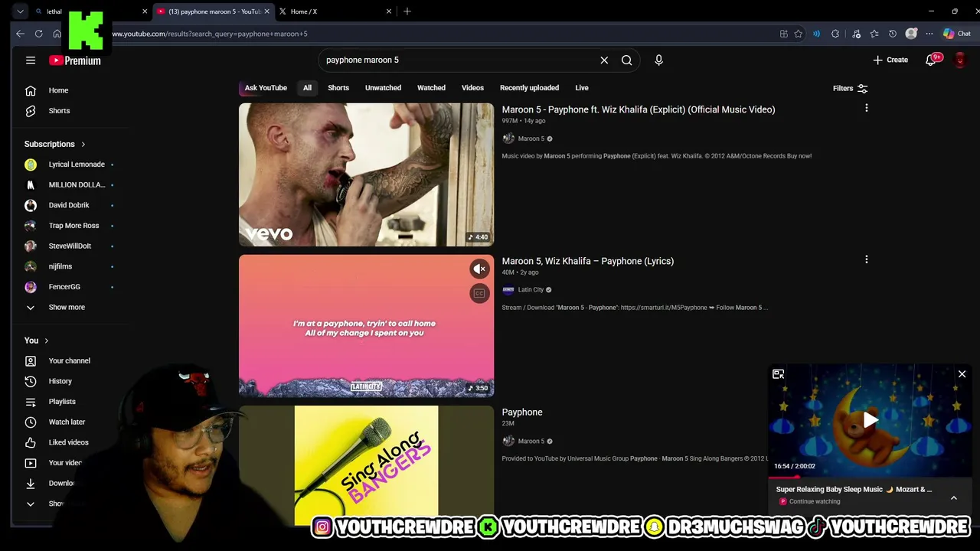Click the Ask YouTube button
Viewport: 980px width, 551px height.
(266, 88)
